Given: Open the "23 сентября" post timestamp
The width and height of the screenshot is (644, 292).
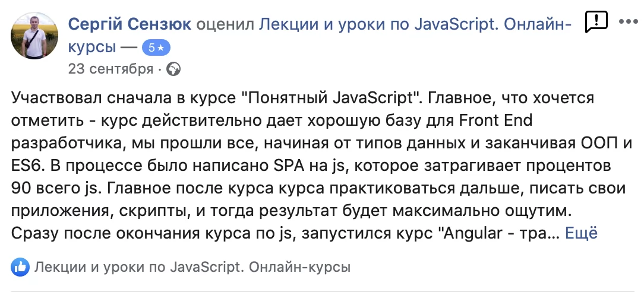Looking at the screenshot, I should click(x=111, y=69).
